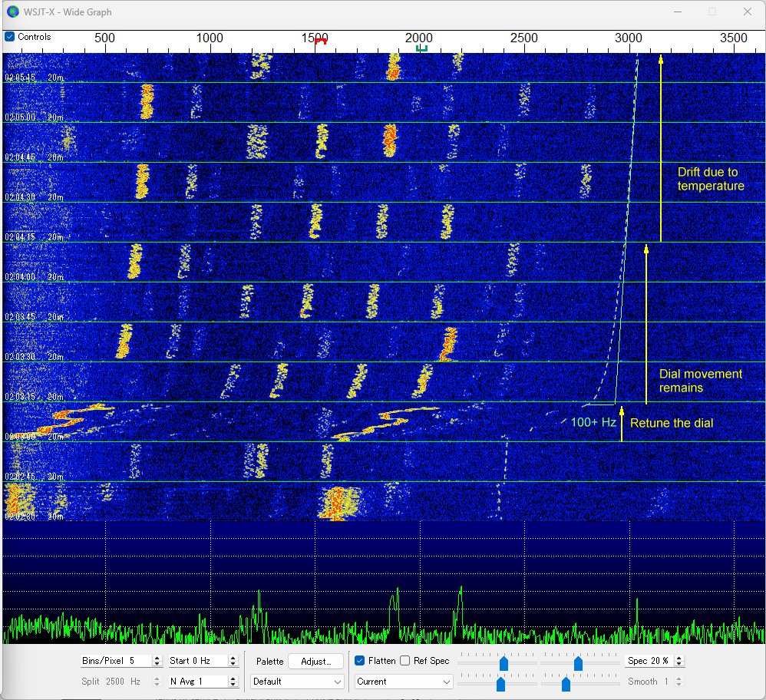The height and width of the screenshot is (700, 766).
Task: Open the Default palette dropdown
Action: click(x=297, y=682)
